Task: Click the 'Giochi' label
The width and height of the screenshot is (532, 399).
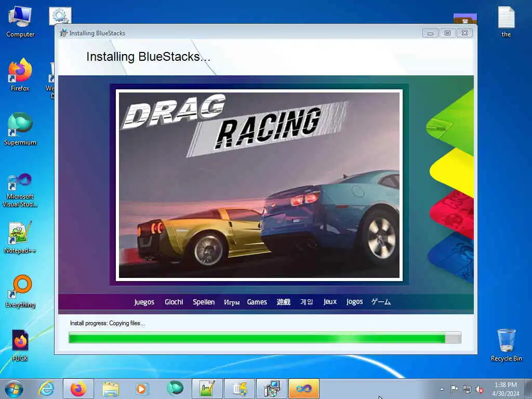Action: click(174, 302)
